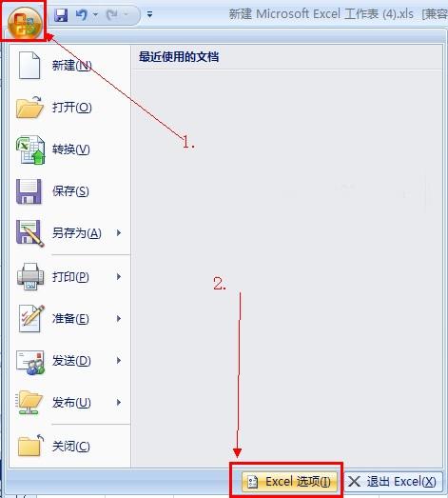The image size is (448, 498).
Task: Click the blank page icon for 新建
Action: coord(29,66)
